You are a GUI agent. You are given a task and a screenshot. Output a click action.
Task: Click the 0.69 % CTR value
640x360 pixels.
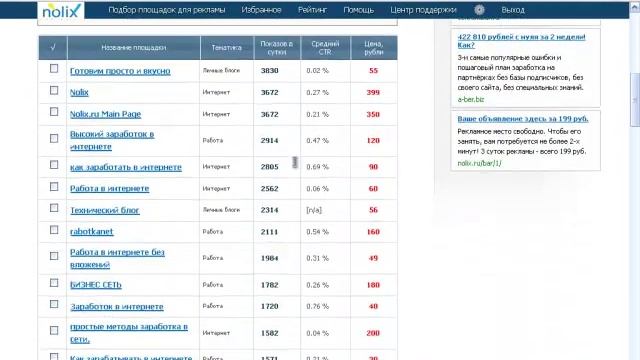318,167
